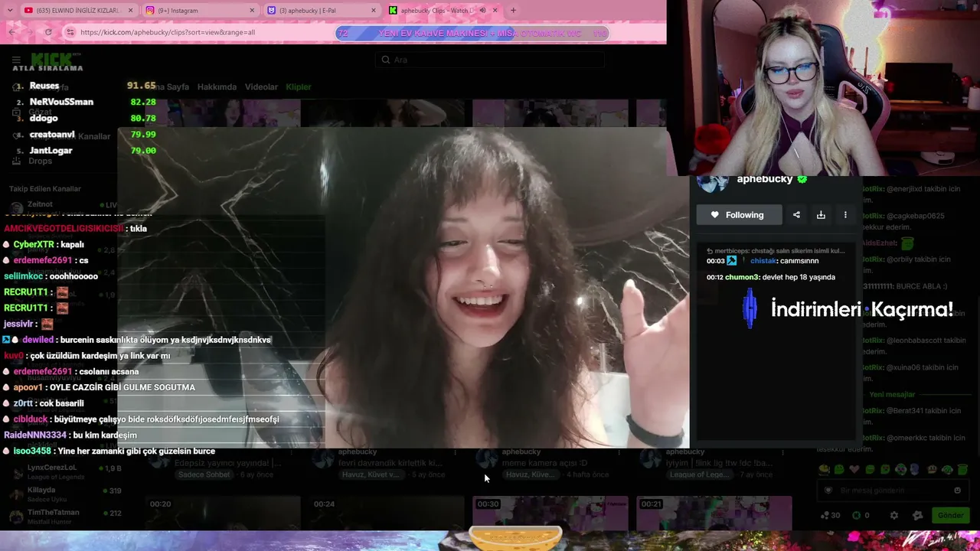Click the red heart emote in quick emote bar
980x551 pixels.
pos(855,470)
